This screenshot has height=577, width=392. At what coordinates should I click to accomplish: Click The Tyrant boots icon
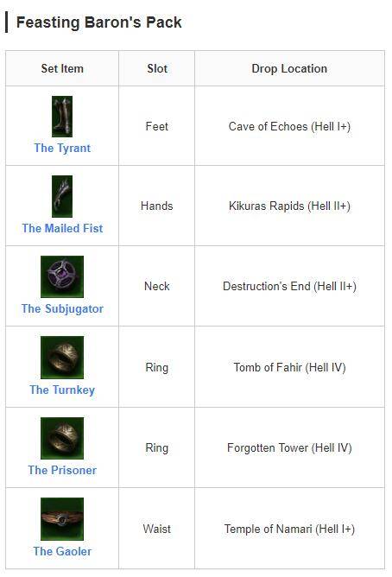click(62, 117)
